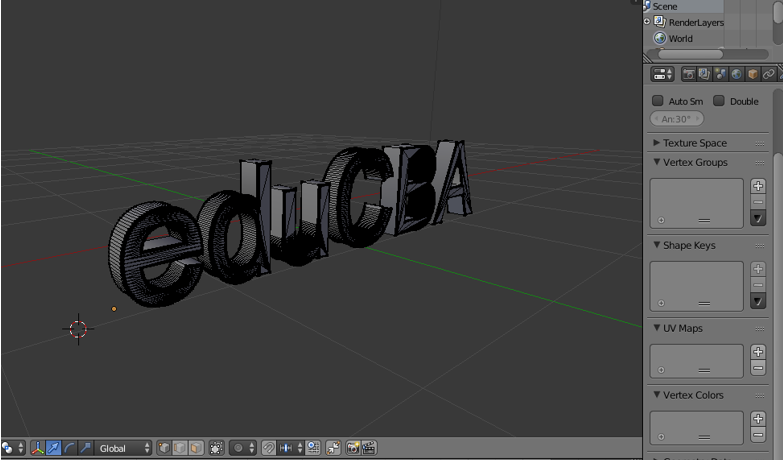This screenshot has height=460, width=783.
Task: Expand the RenderLayers tree item
Action: [x=647, y=21]
